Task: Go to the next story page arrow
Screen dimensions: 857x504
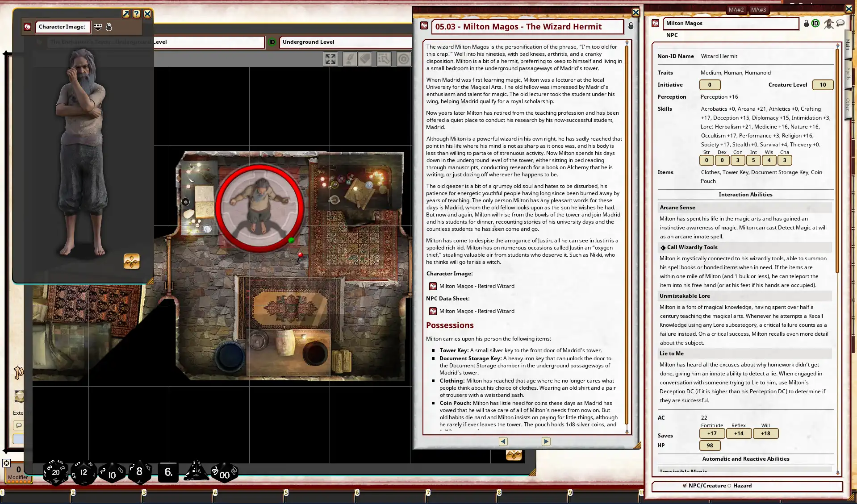Action: click(546, 442)
